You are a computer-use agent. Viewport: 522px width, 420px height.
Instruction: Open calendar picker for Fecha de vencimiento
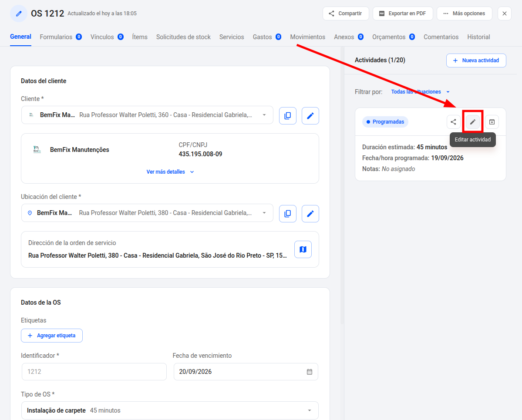[x=310, y=372]
